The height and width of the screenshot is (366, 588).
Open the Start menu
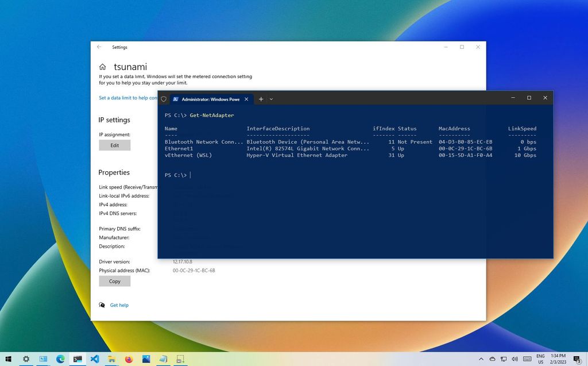click(9, 359)
